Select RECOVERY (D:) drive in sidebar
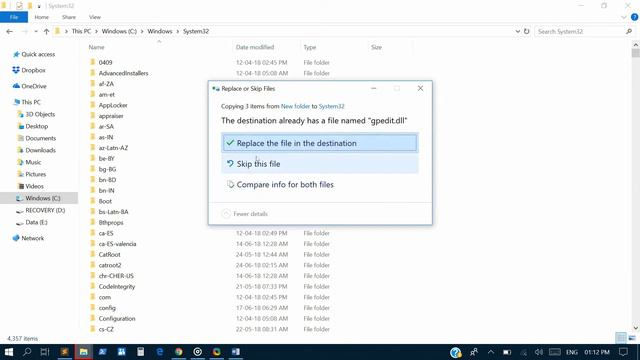 pyautogui.click(x=45, y=210)
